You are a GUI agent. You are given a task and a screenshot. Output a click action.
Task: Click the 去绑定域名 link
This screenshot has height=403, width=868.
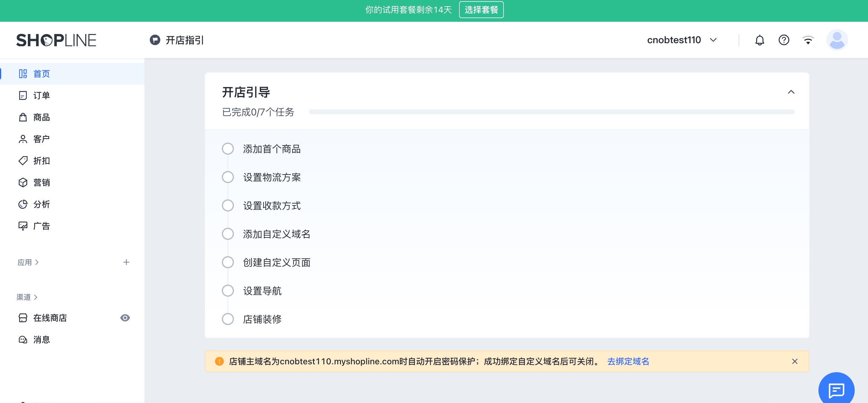(628, 361)
